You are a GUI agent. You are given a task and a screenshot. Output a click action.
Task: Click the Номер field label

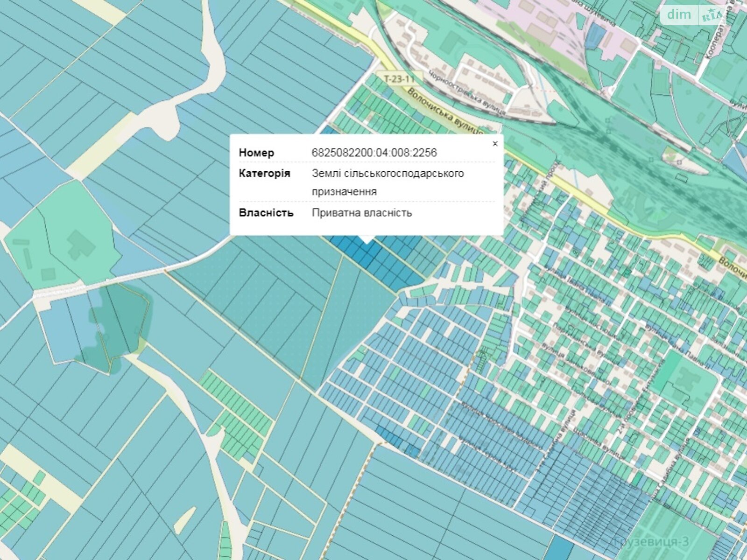256,153
